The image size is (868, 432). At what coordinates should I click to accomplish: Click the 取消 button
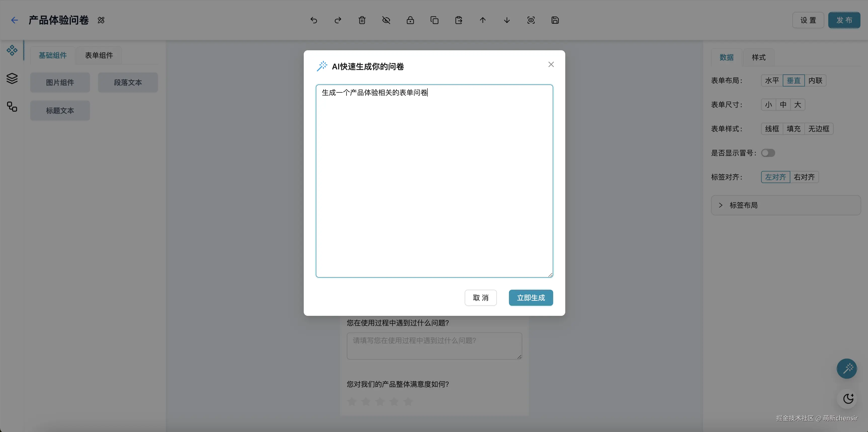click(481, 297)
